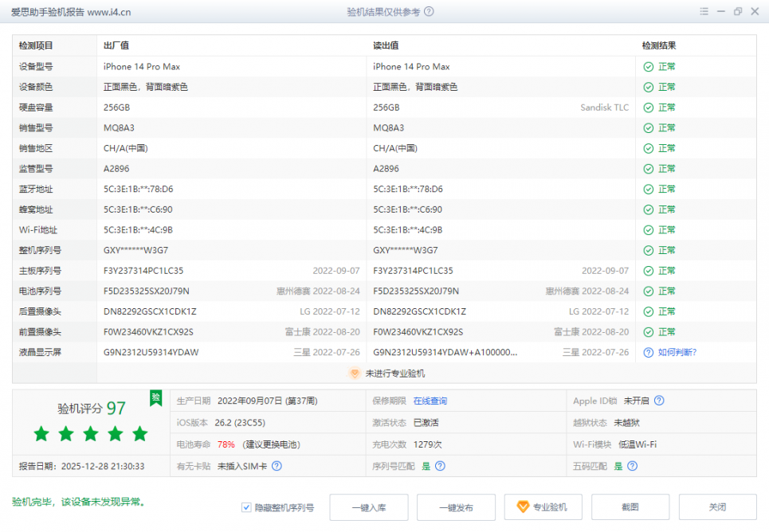Click the help icon next to Apple ID锁 未开启
Image resolution: width=769 pixels, height=532 pixels.
coord(659,401)
